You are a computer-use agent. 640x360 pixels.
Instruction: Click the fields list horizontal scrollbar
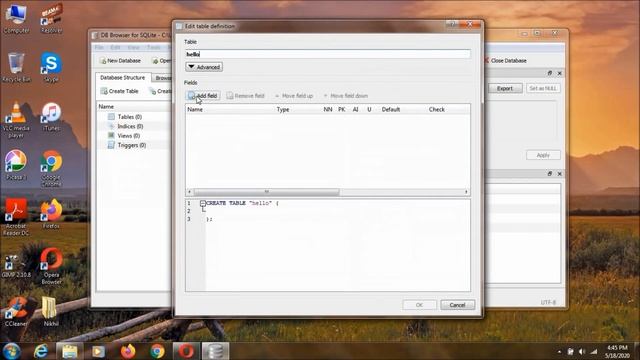pos(266,191)
